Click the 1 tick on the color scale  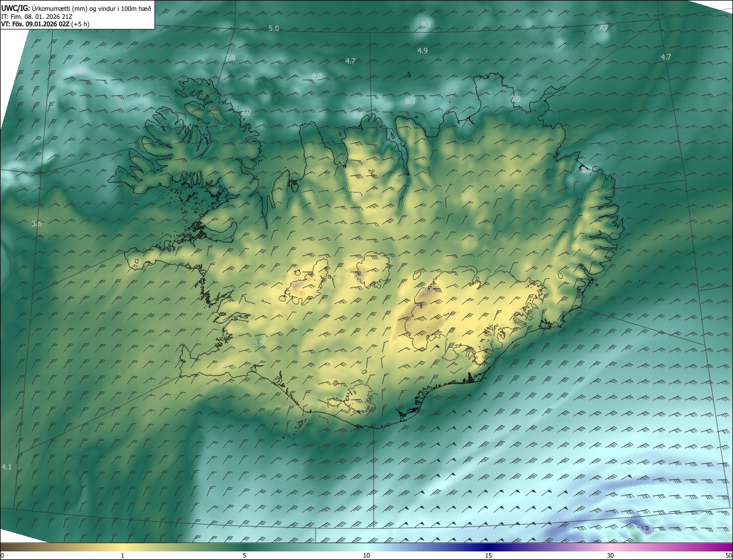(123, 556)
